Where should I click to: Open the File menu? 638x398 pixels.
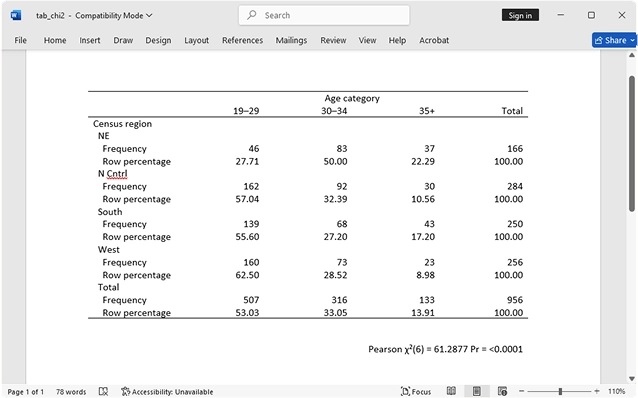point(20,40)
